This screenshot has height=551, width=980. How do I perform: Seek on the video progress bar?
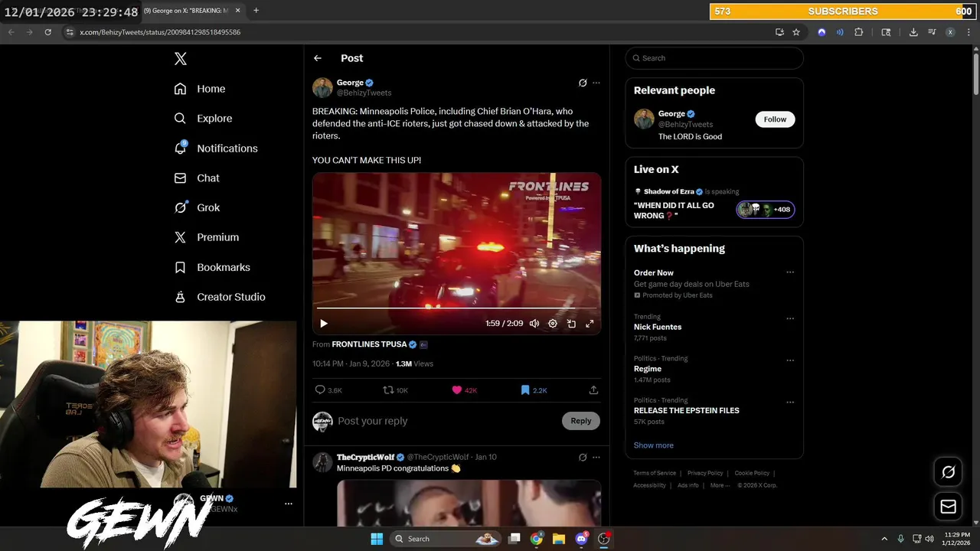[456, 308]
